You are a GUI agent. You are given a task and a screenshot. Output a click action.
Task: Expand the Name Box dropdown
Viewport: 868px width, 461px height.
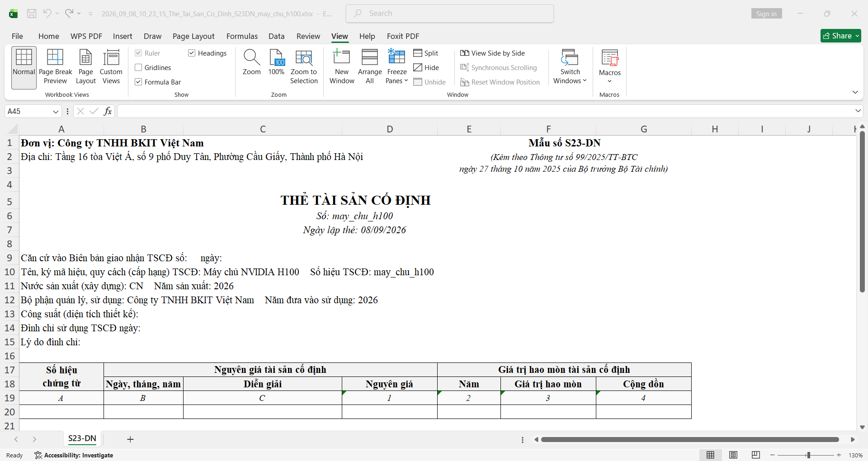coord(56,112)
